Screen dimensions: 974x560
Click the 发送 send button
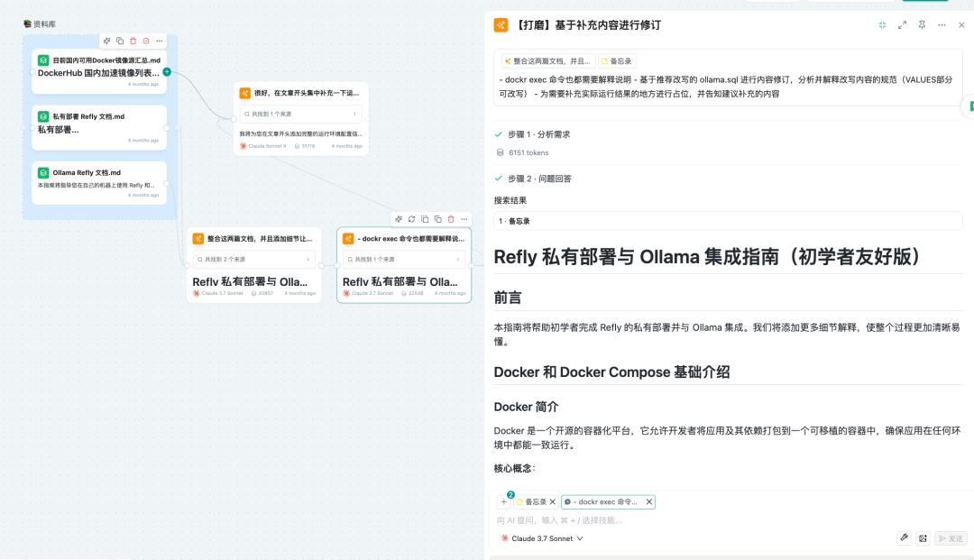point(951,538)
